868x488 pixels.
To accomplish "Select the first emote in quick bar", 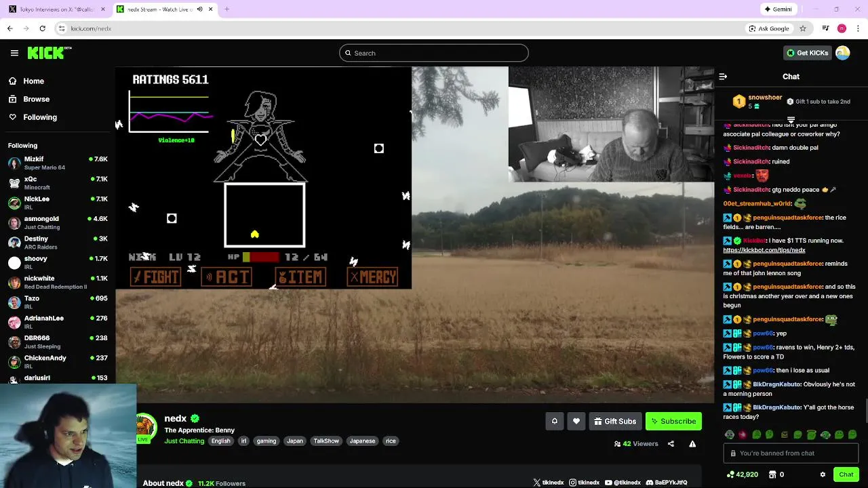I will (x=729, y=434).
